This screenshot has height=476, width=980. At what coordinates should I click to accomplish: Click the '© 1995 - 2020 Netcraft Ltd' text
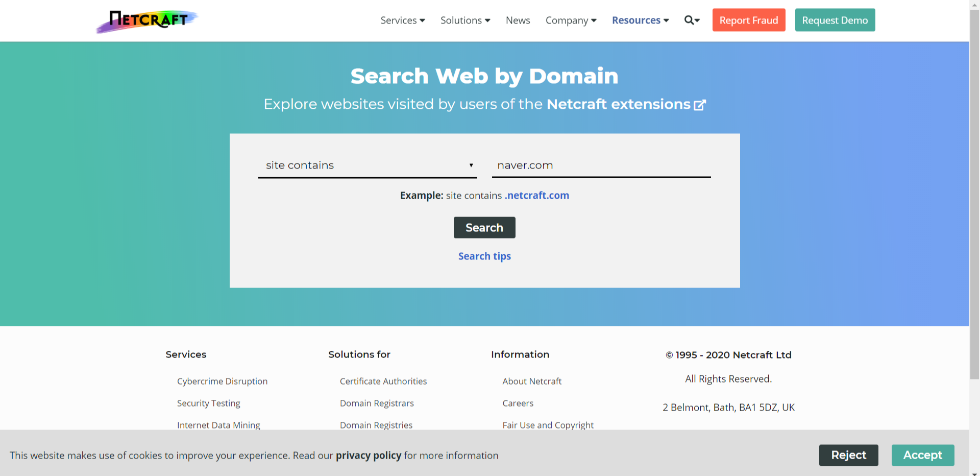729,355
